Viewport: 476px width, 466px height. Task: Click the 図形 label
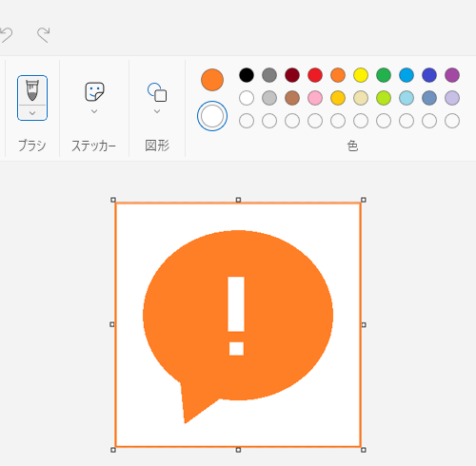click(157, 146)
